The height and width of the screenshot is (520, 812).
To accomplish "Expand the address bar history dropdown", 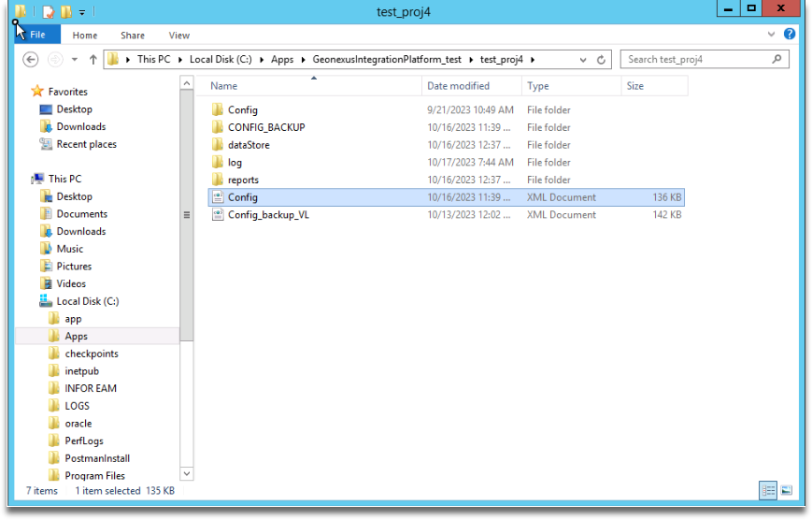I will (583, 60).
